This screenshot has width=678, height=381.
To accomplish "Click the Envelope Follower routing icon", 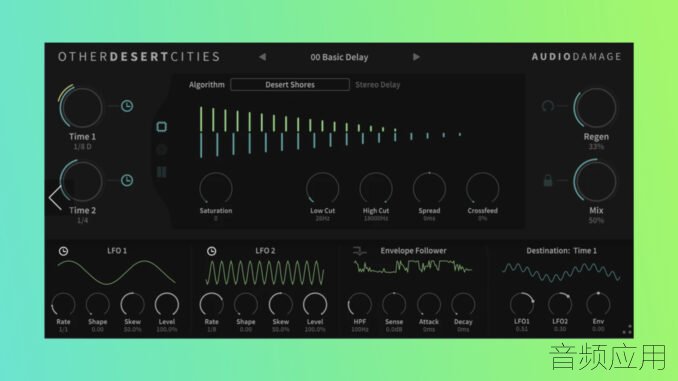I will 359,251.
